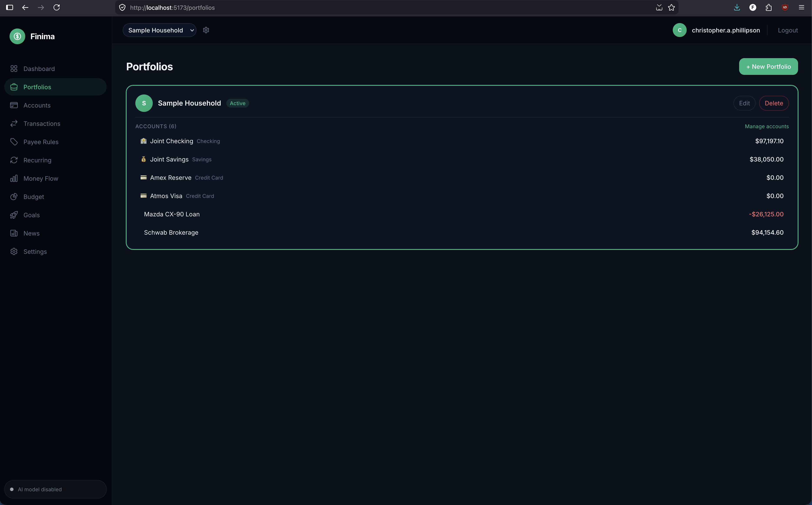This screenshot has height=505, width=812.
Task: Log out of the account
Action: click(x=788, y=30)
